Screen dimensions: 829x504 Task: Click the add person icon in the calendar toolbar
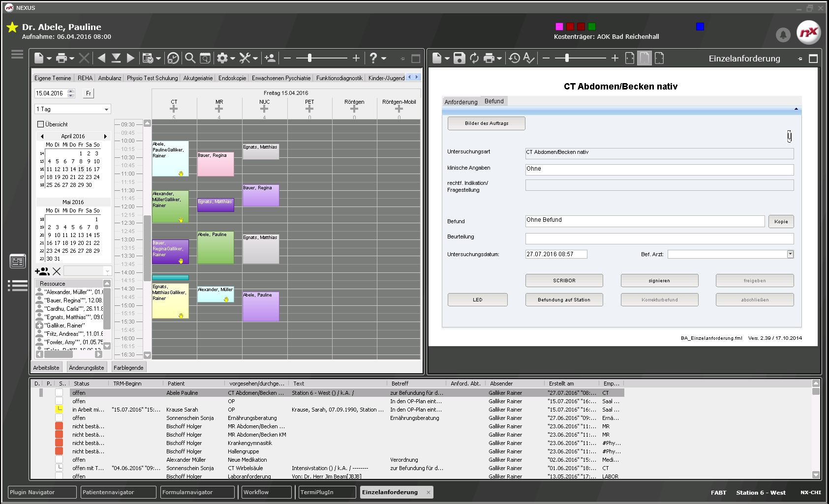pyautogui.click(x=270, y=58)
